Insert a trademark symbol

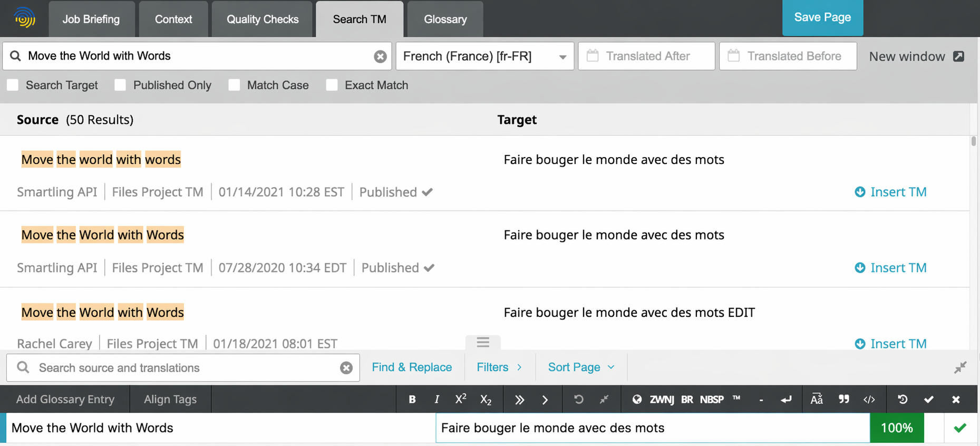(736, 399)
